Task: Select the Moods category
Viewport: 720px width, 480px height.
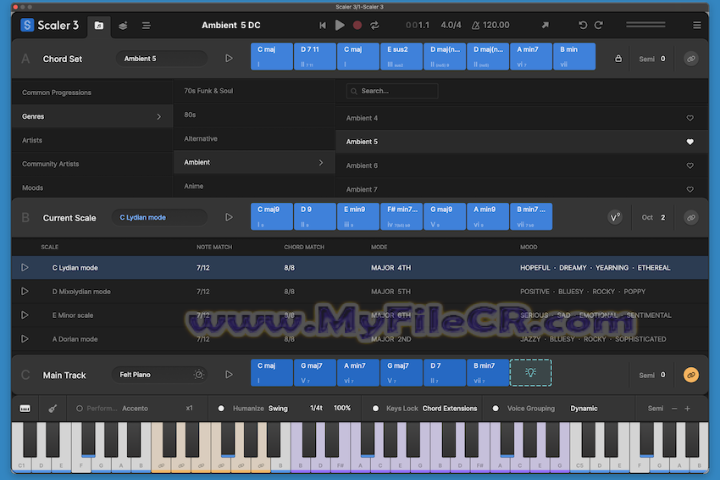Action: (92, 187)
